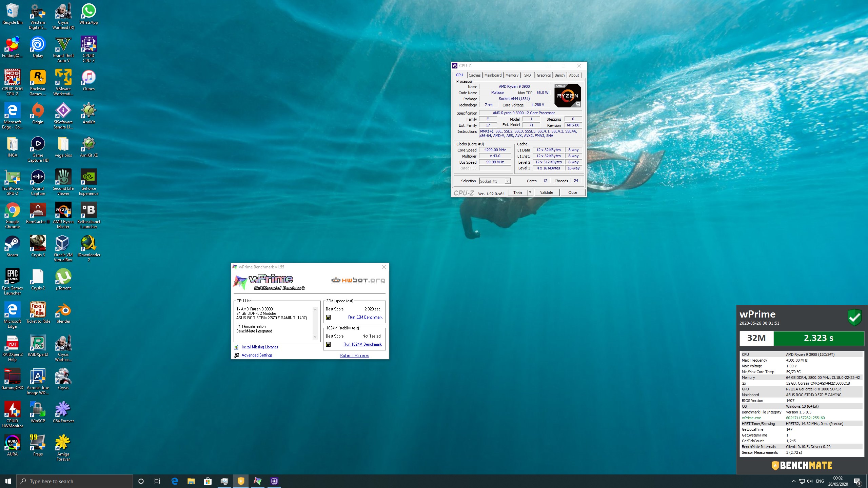Switch to the Graphics tab in CPU-Z
Screen dimensions: 868x488
coord(544,75)
